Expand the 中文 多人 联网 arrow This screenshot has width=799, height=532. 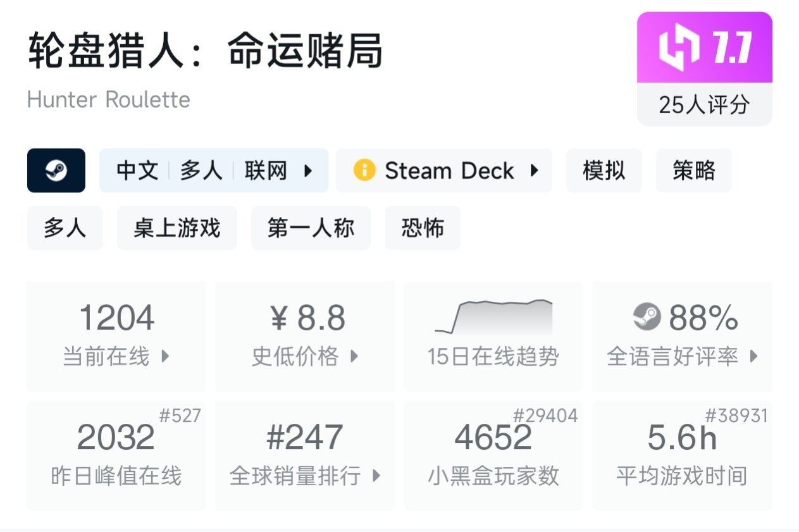pyautogui.click(x=309, y=170)
